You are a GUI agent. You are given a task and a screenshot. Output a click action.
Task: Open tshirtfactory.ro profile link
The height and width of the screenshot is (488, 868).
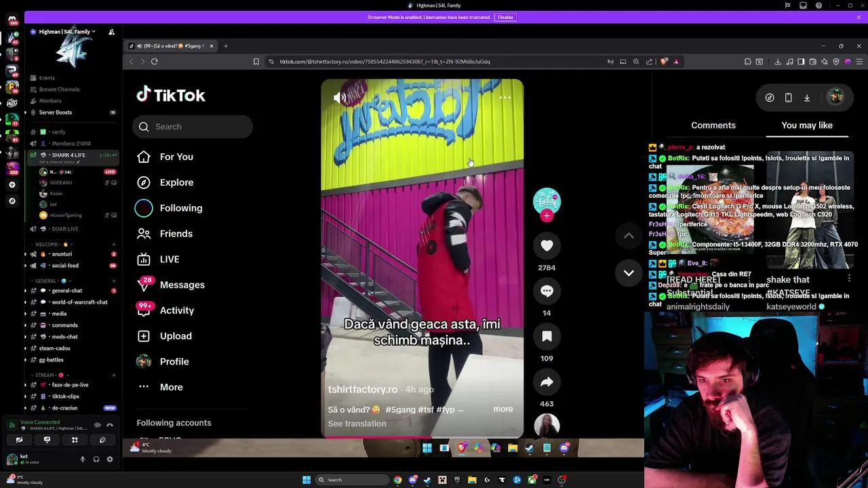tap(363, 390)
